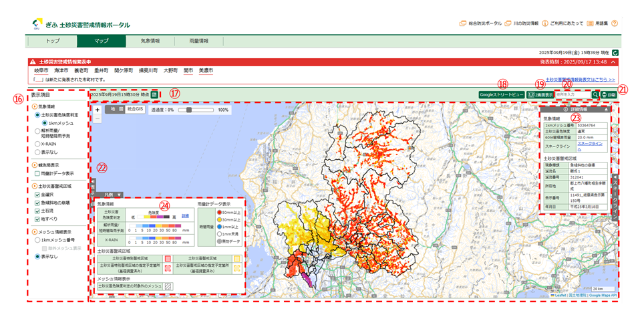Viewport: 644px width, 331px height.
Task: Click the 住所を入力 address input field
Action: (x=572, y=96)
